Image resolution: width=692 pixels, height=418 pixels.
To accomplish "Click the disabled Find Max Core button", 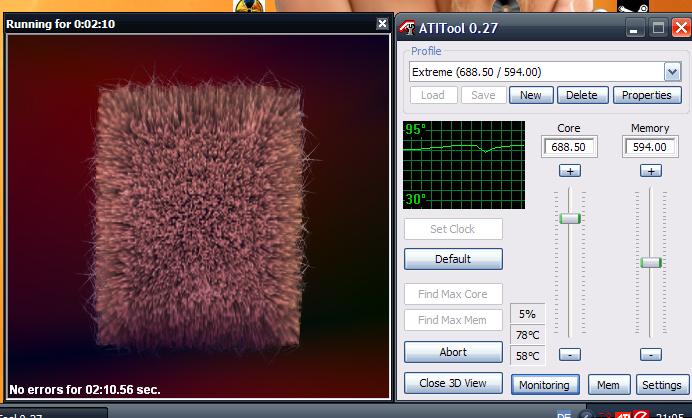I will tap(453, 294).
